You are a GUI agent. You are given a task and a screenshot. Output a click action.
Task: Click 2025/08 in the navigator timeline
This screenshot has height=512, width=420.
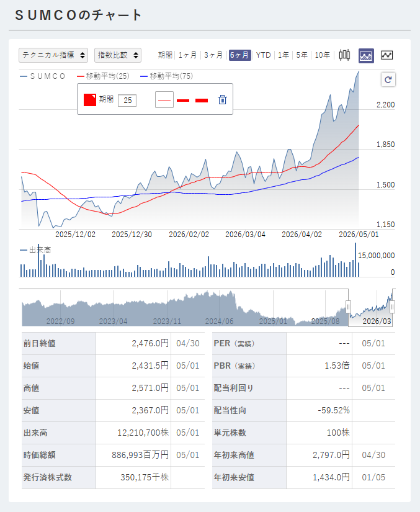tap(325, 321)
